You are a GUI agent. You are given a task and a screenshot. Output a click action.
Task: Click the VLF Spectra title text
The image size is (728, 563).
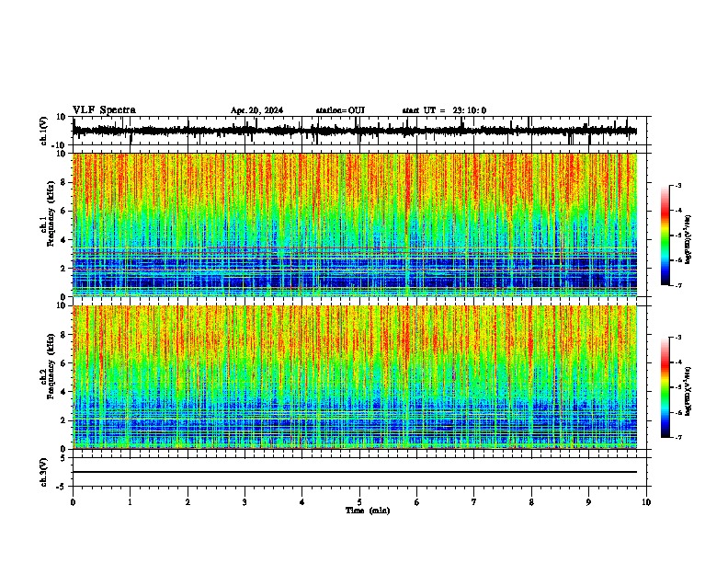coord(104,110)
